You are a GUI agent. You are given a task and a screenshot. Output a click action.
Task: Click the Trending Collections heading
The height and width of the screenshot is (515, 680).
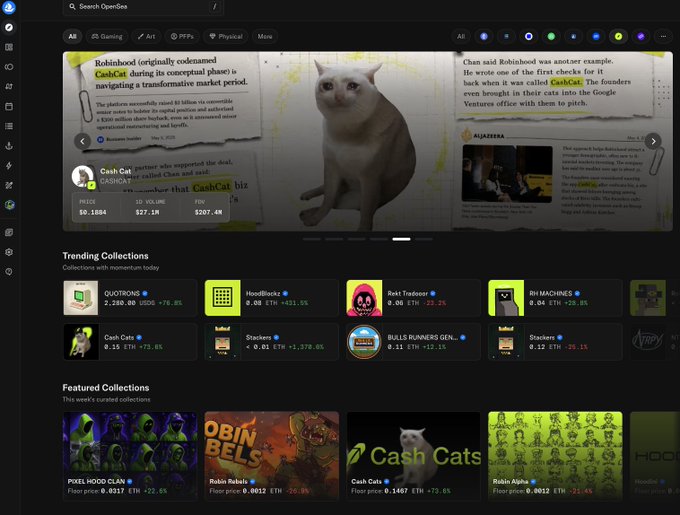tap(105, 256)
